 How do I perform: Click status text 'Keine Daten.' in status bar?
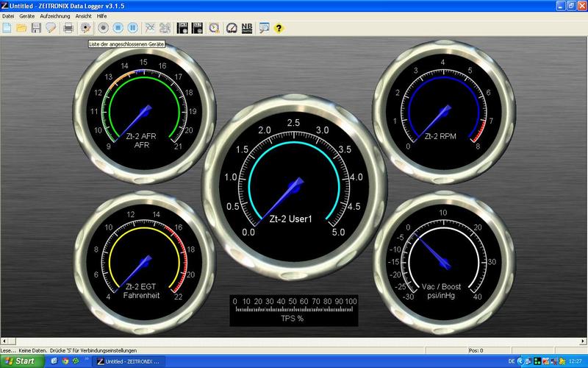tap(33, 350)
